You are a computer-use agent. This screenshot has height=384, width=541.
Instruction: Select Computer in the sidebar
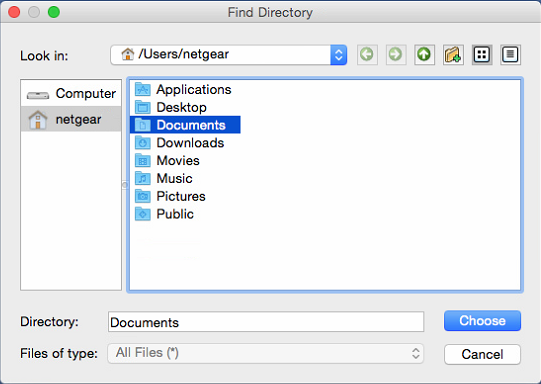click(71, 93)
